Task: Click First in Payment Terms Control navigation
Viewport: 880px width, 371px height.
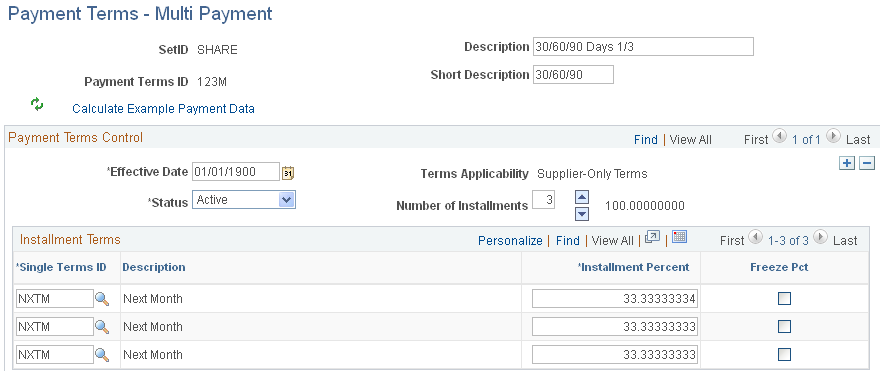Action: pos(756,140)
